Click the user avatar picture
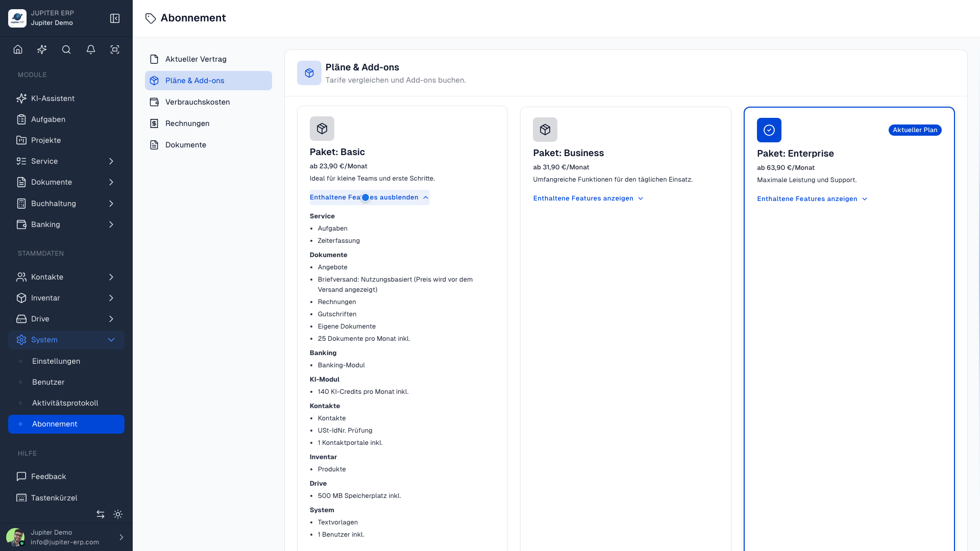 click(15, 537)
